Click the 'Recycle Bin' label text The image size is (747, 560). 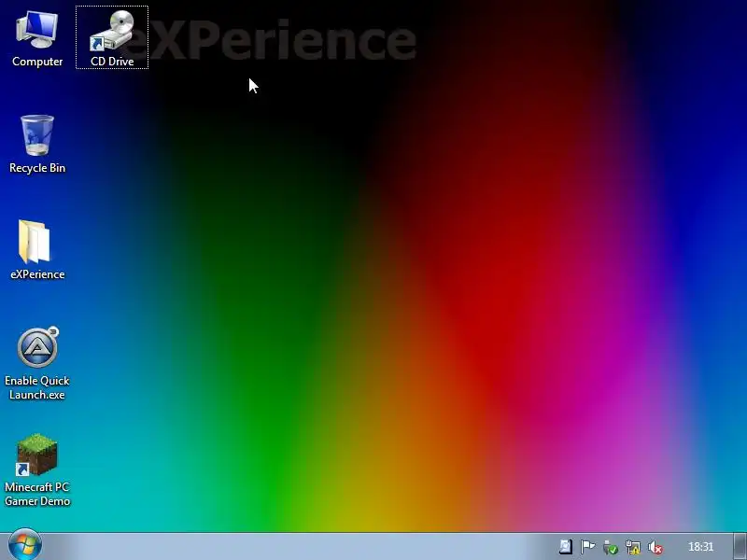tap(37, 168)
